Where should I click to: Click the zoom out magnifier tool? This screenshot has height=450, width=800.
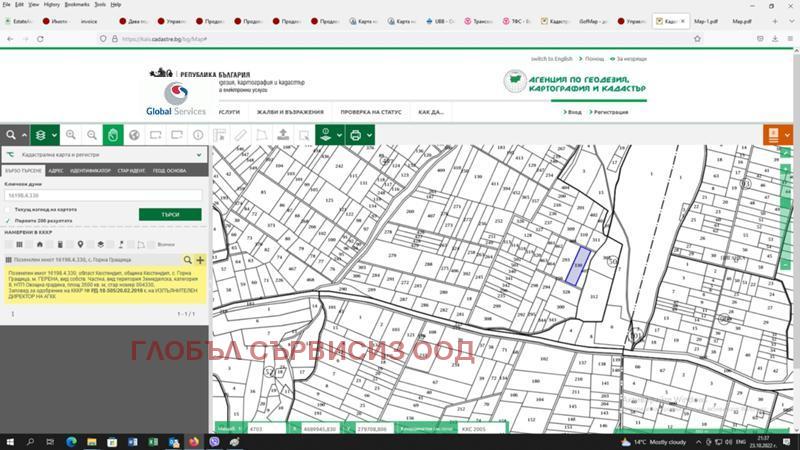pyautogui.click(x=92, y=135)
